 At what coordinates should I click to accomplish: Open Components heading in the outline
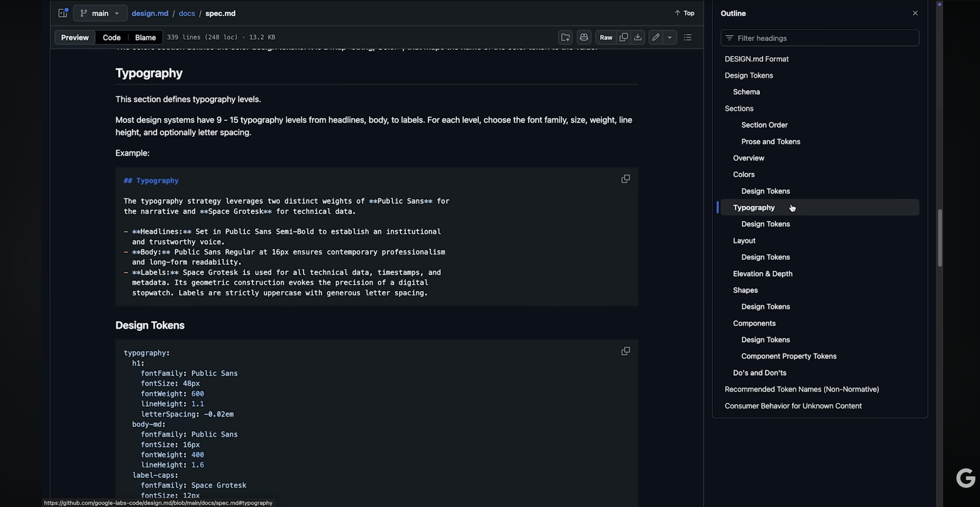click(754, 323)
